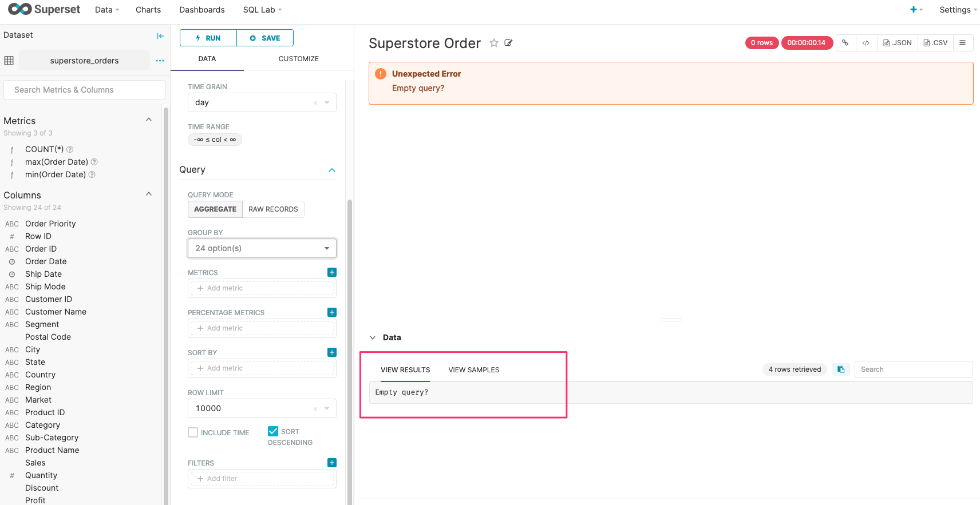
Task: Click the edit chart title icon
Action: pyautogui.click(x=508, y=43)
